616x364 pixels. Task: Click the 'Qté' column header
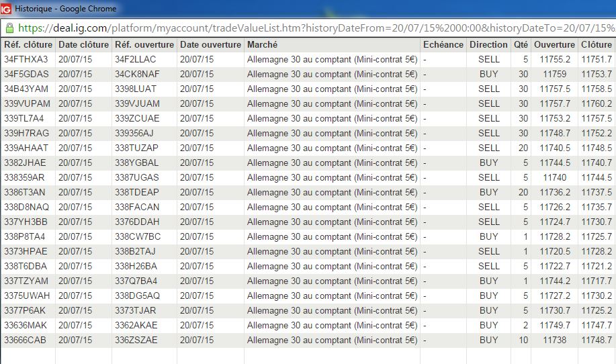pos(521,45)
